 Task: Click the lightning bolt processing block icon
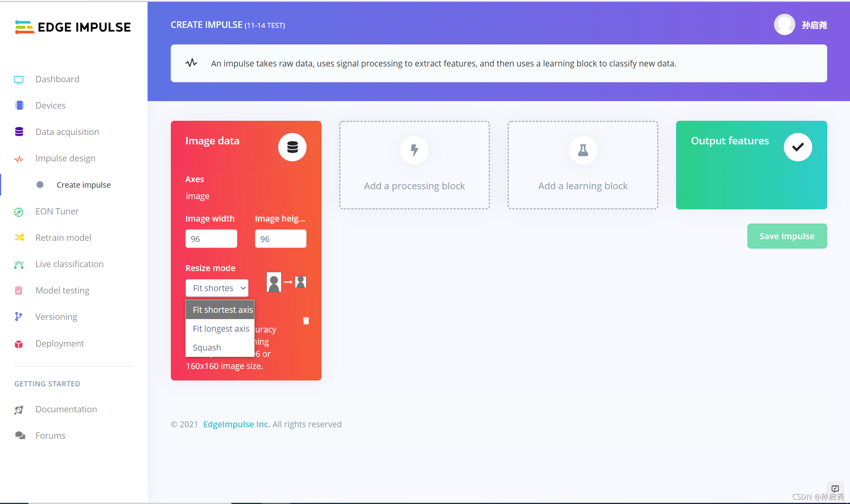pyautogui.click(x=414, y=150)
